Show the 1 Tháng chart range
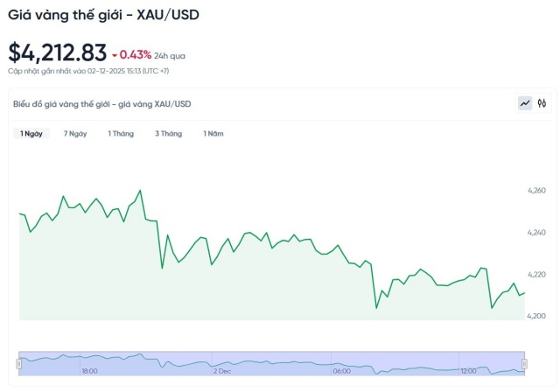This screenshot has width=560, height=392. 121,134
